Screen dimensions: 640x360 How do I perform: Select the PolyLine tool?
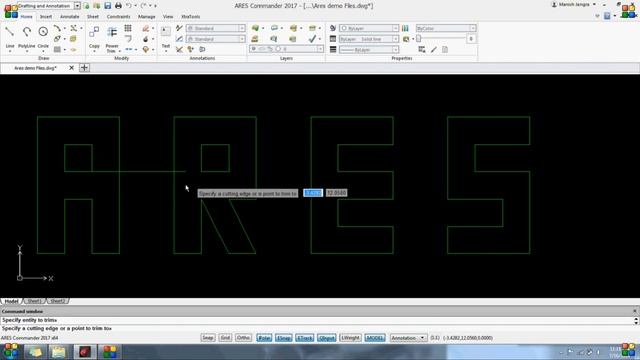coord(27,37)
